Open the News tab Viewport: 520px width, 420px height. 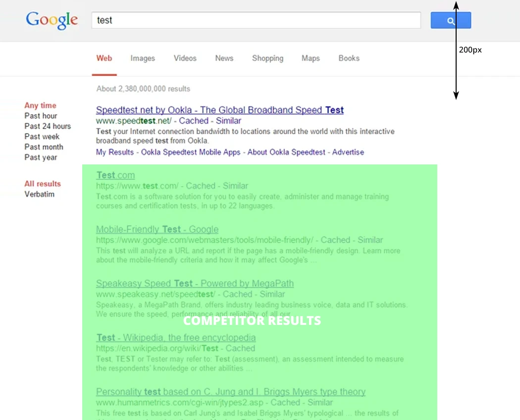pos(224,58)
